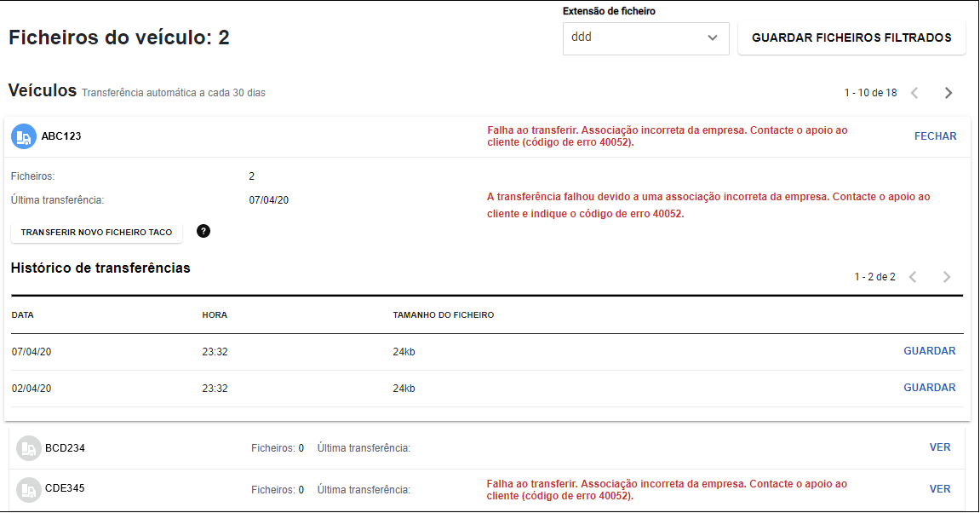Click the '1 - 2 de 2' pagination text
Viewport: 980px width, 513px height.
tap(875, 276)
